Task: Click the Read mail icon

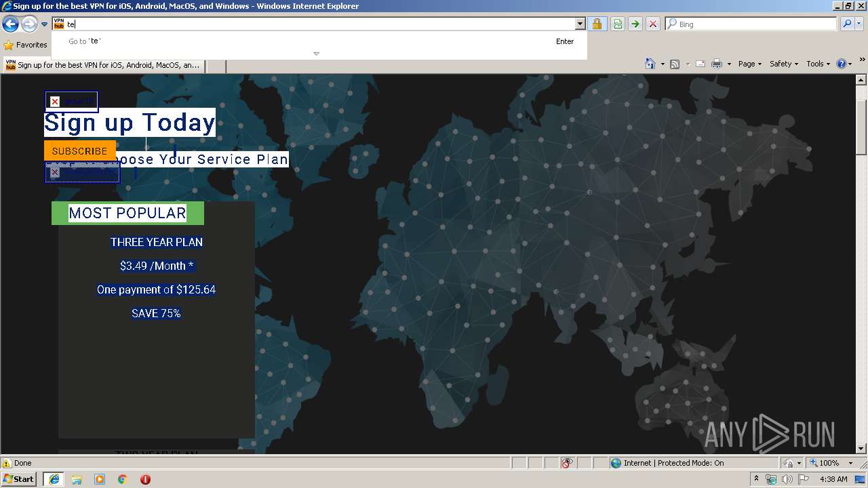Action: coord(701,64)
